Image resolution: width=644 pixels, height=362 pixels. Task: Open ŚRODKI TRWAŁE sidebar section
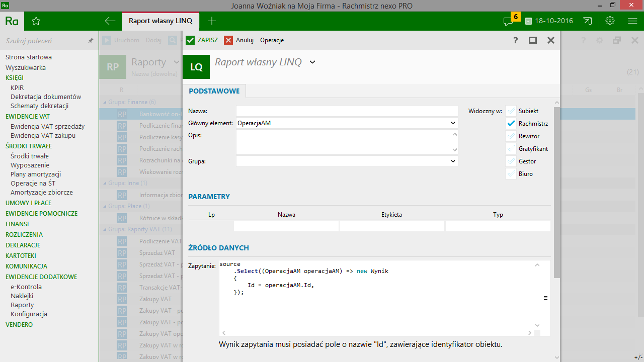pos(29,146)
